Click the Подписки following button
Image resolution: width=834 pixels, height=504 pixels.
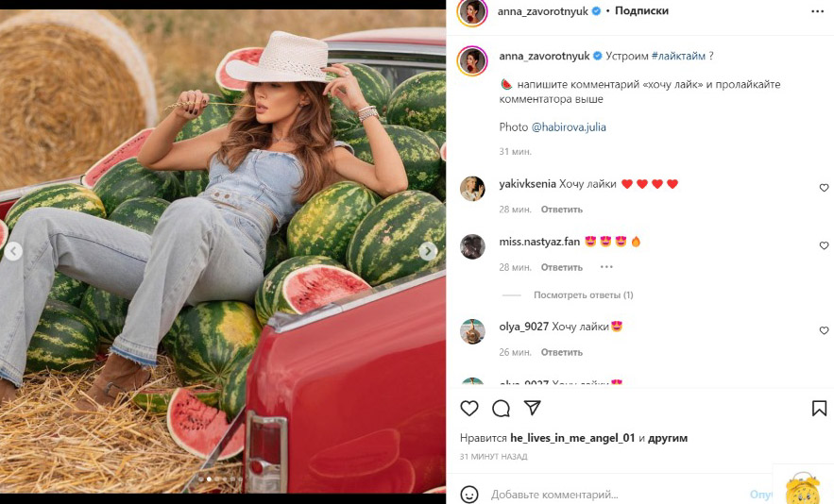click(x=641, y=11)
